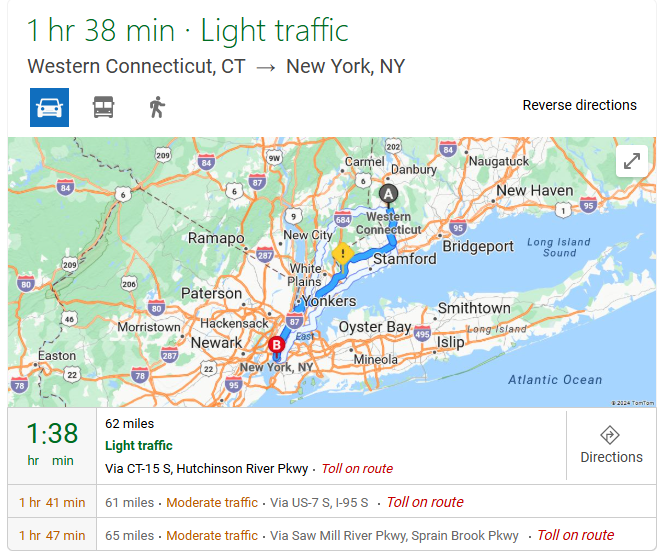Open Directions button for first route
The width and height of the screenshot is (669, 555).
click(611, 445)
